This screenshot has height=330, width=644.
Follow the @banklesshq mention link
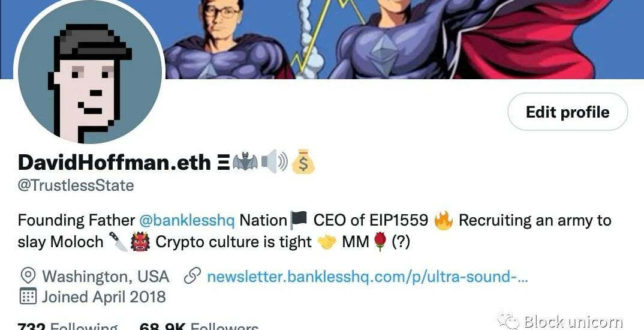(x=187, y=221)
